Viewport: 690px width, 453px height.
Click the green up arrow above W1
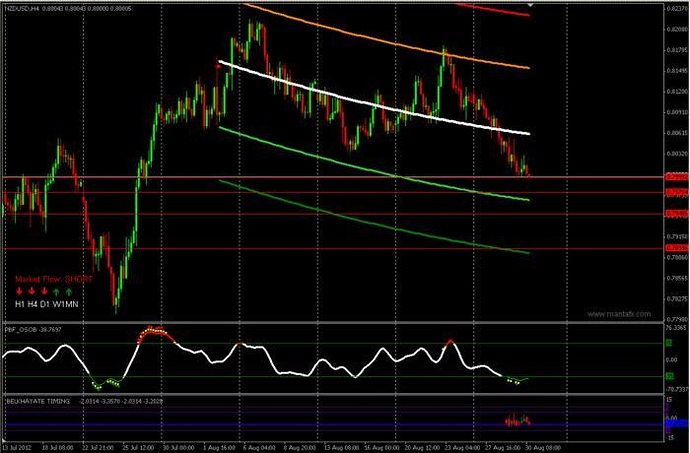(56, 291)
